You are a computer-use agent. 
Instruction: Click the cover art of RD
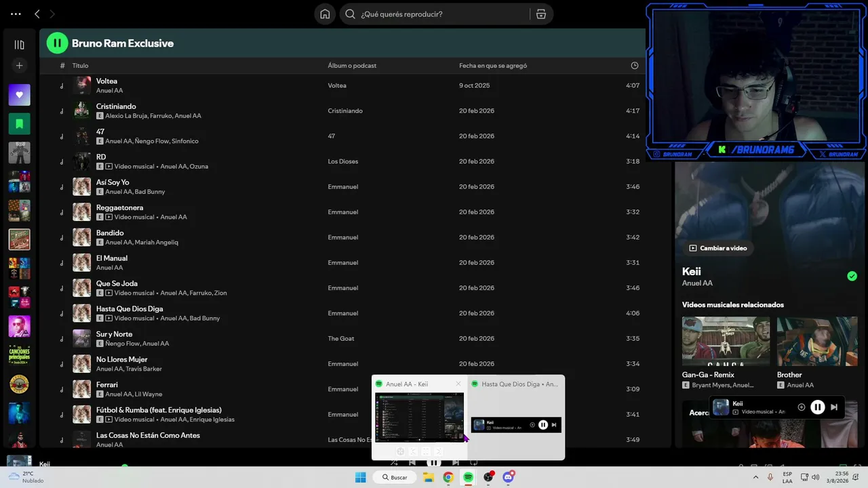point(82,161)
